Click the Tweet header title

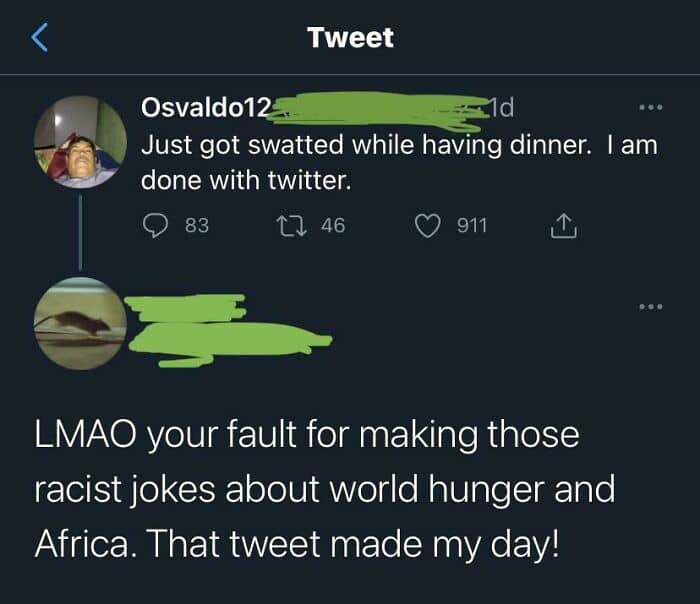pos(350,38)
